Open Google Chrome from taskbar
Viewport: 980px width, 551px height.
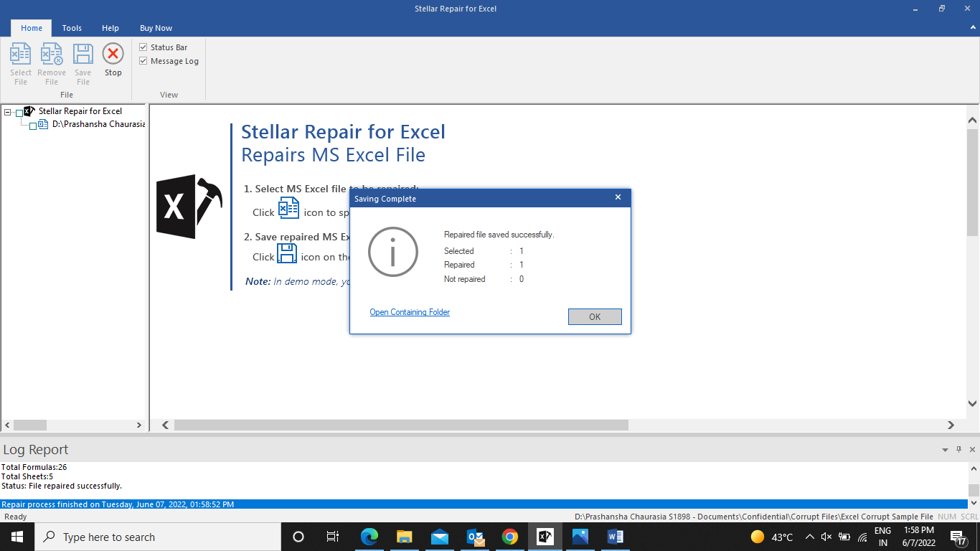(510, 537)
